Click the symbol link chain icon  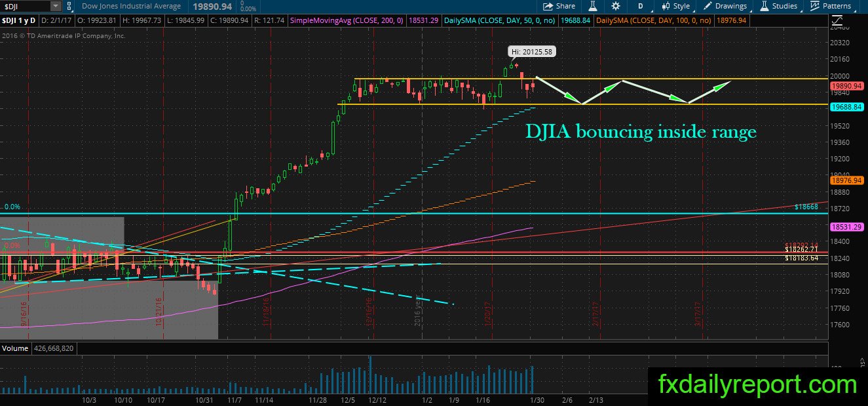[x=69, y=6]
